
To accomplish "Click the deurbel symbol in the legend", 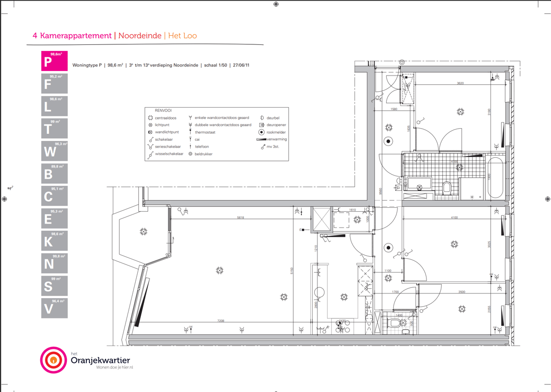I will [262, 118].
